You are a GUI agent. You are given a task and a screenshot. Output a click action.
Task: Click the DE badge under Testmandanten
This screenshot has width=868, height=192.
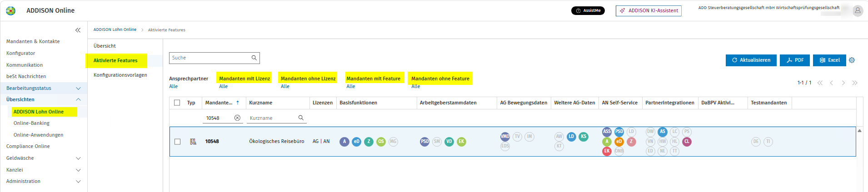coord(756,142)
